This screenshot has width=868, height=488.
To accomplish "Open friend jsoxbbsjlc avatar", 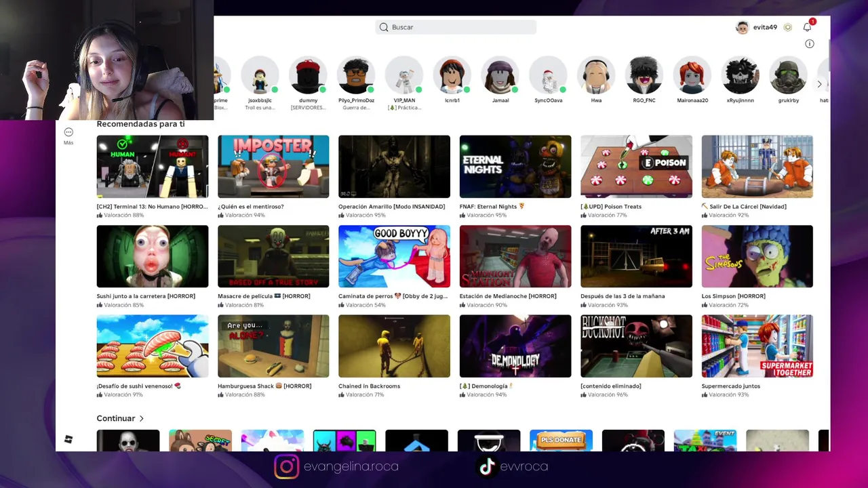I will pos(260,75).
